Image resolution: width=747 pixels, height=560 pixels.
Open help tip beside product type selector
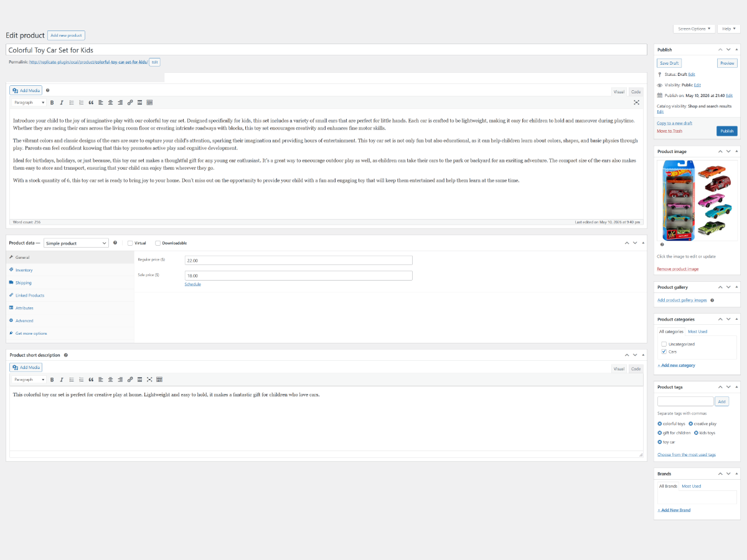[115, 243]
